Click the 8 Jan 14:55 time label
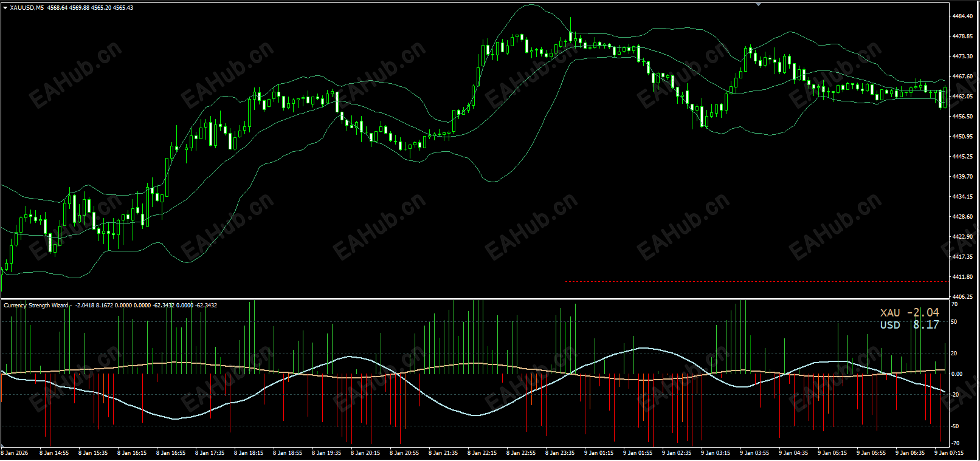This screenshot has height=461, width=980. tap(54, 453)
